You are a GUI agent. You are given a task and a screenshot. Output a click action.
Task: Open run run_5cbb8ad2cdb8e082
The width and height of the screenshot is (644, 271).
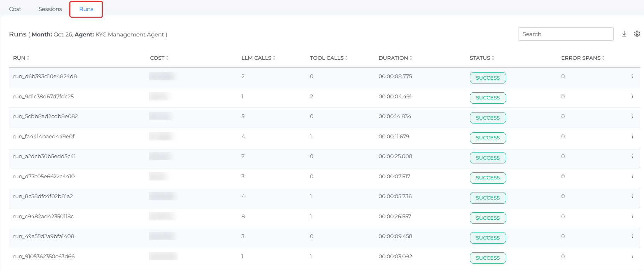46,116
